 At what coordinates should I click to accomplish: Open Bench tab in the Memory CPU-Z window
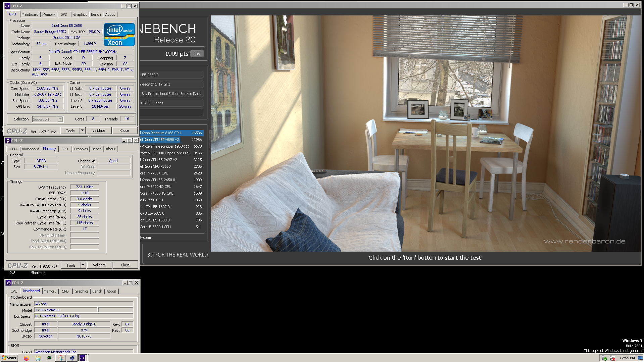[x=97, y=149]
